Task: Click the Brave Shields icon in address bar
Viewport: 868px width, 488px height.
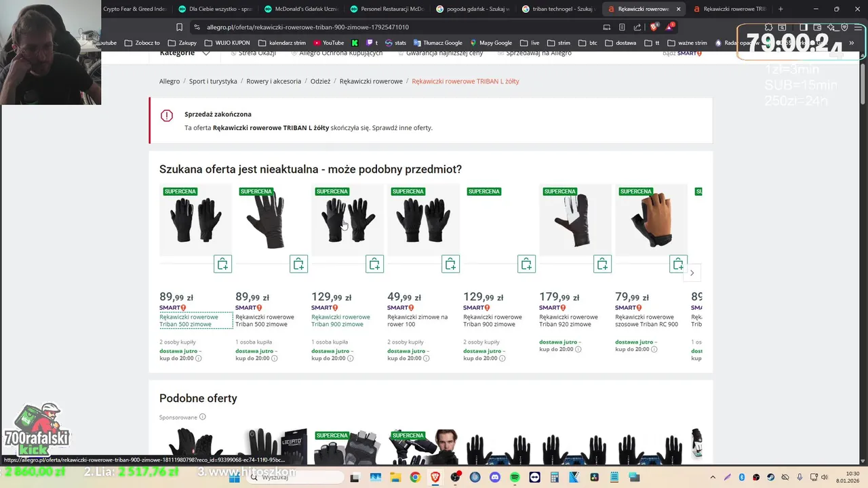Action: coord(654,27)
